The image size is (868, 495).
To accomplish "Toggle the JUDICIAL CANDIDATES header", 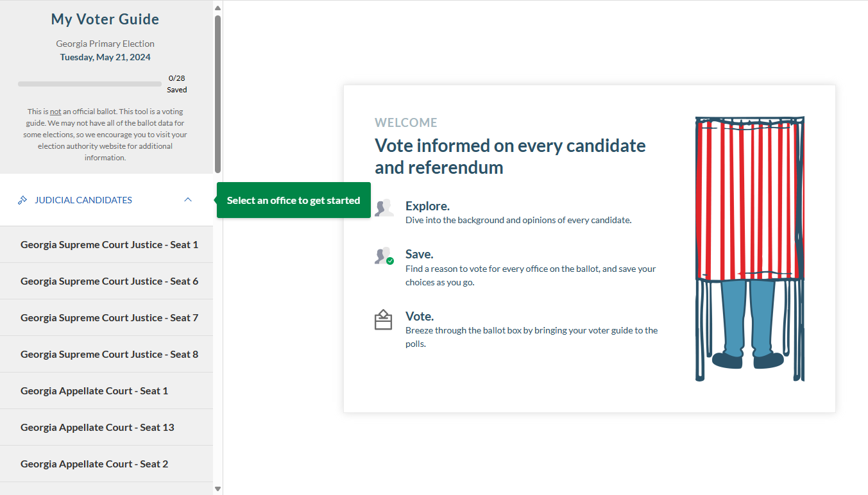I will (106, 200).
